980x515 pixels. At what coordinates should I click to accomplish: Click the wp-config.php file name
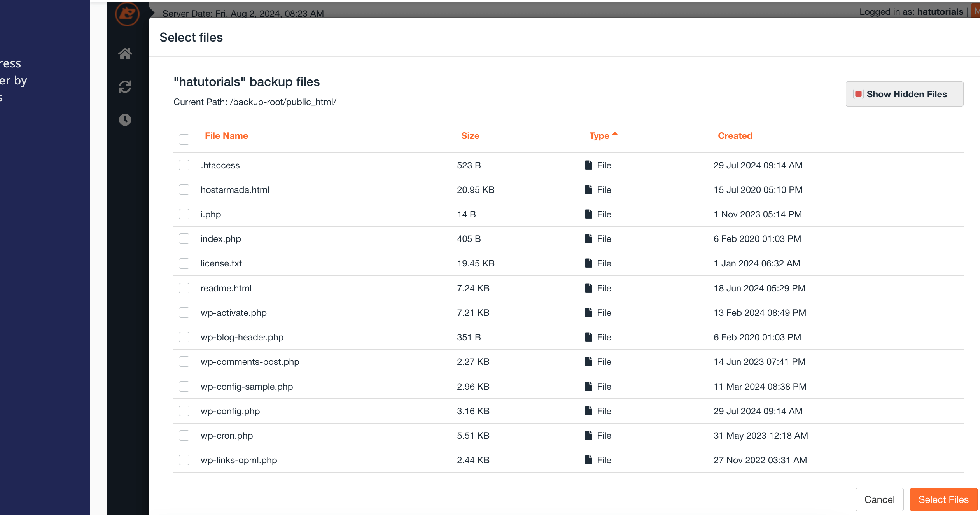230,411
